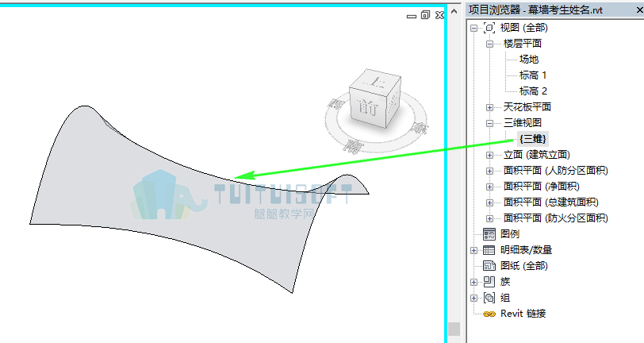Expand 面积平面 (总建筑面积) node
The width and height of the screenshot is (644, 343).
[x=489, y=202]
